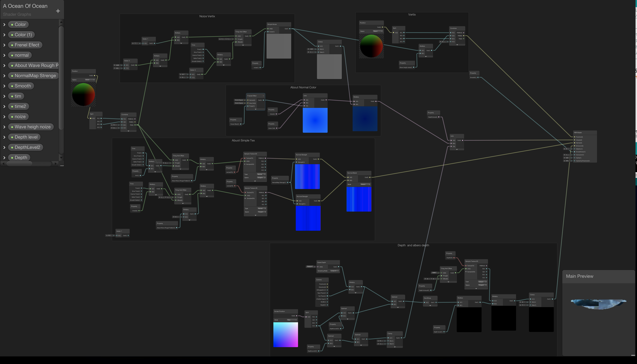Toggle the exposed dot beside Depth level property
The height and width of the screenshot is (364, 637).
click(12, 137)
